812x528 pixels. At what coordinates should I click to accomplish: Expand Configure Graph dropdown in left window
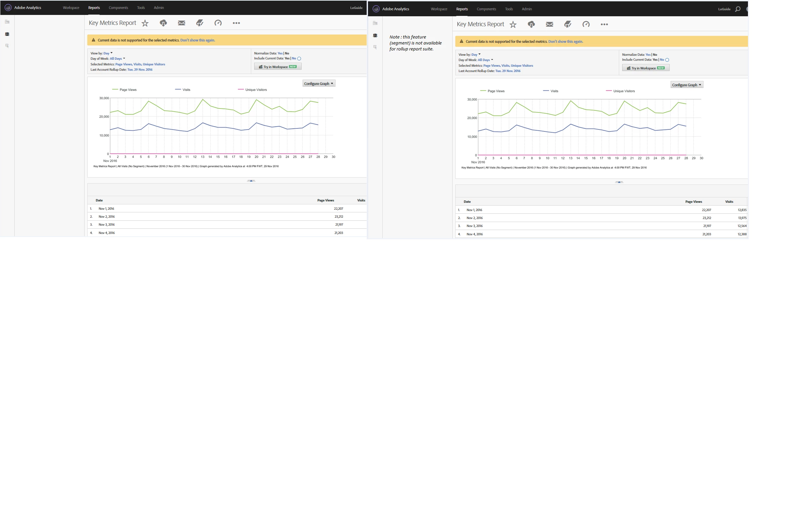[319, 84]
